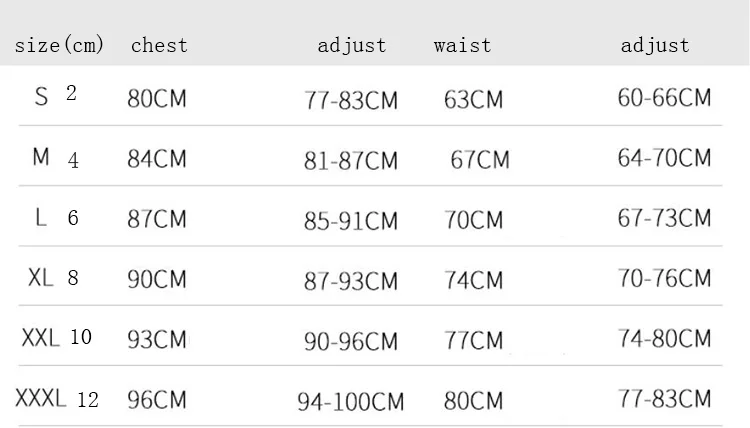Click the 94-100CM adjust range
Screen dimensions: 750x428
point(351,403)
